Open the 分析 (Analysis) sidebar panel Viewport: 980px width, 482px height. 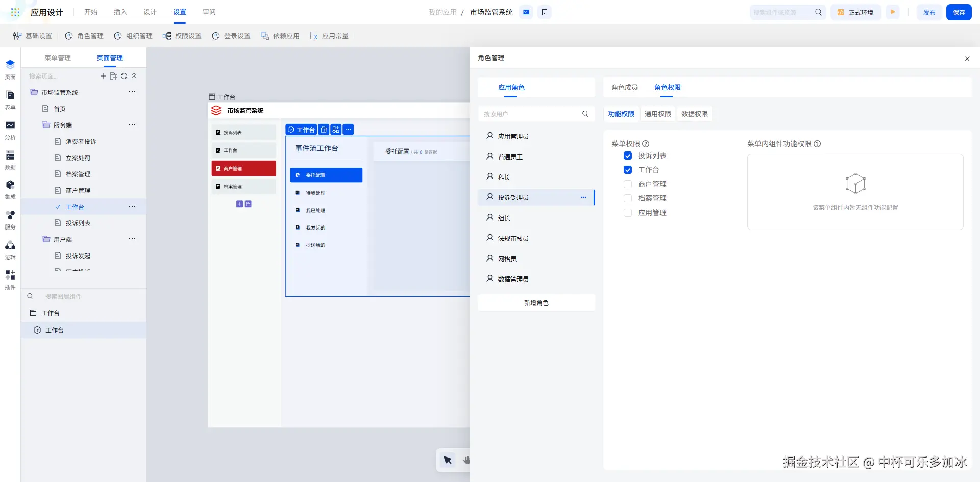(x=10, y=130)
